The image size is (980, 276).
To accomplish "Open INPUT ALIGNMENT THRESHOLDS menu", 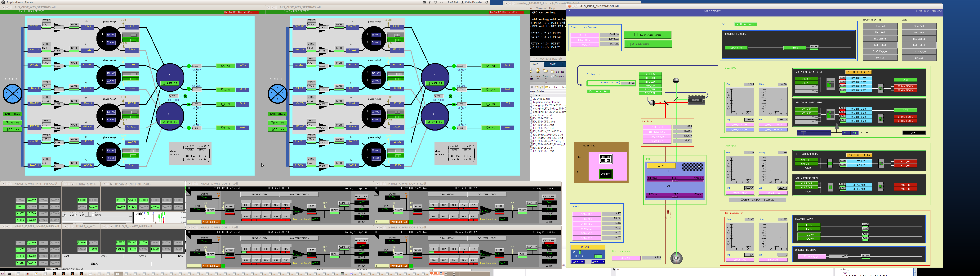I will pos(757,200).
